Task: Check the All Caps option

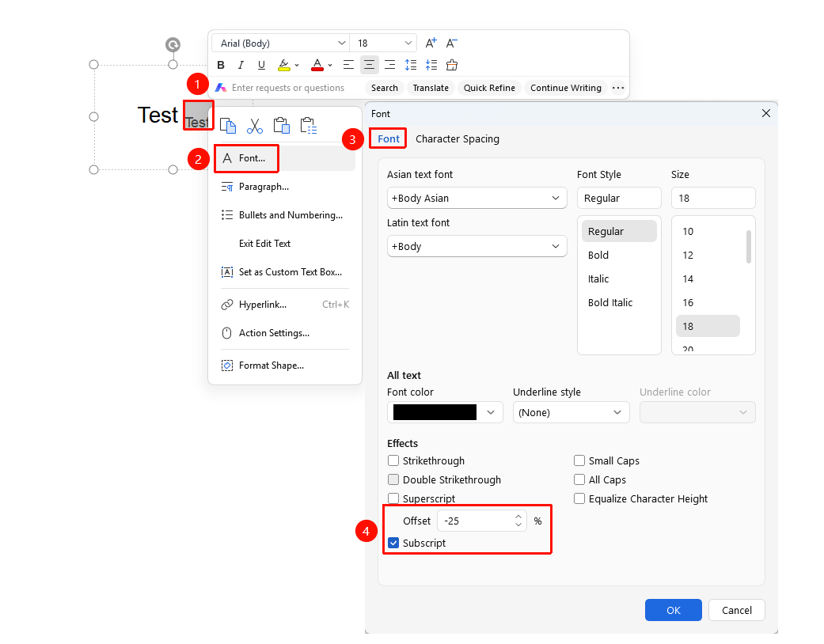Action: pos(579,479)
